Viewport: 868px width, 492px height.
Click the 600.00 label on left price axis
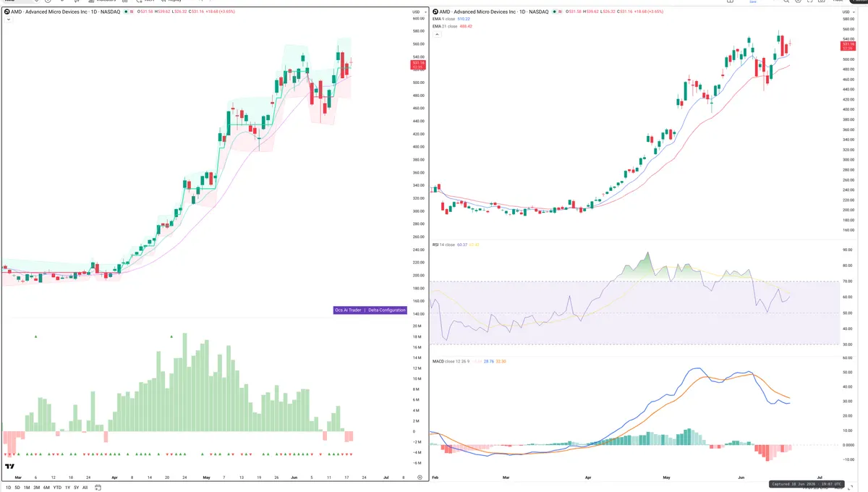click(417, 18)
